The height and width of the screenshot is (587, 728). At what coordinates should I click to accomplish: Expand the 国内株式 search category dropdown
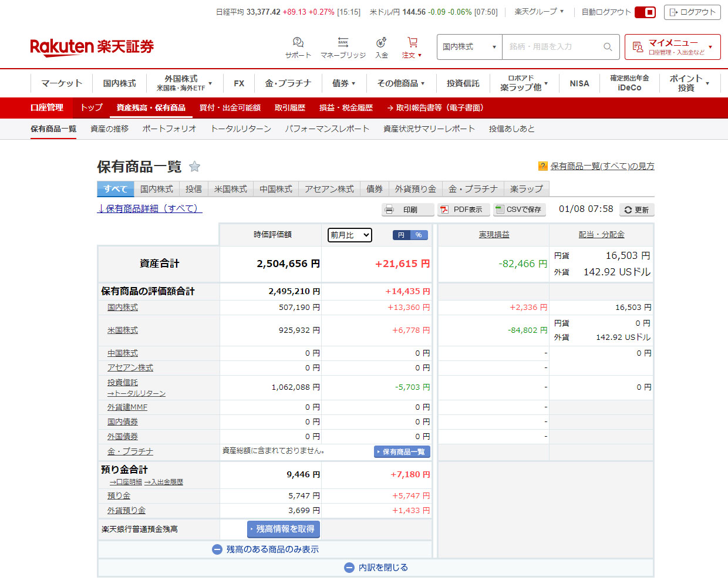point(469,47)
